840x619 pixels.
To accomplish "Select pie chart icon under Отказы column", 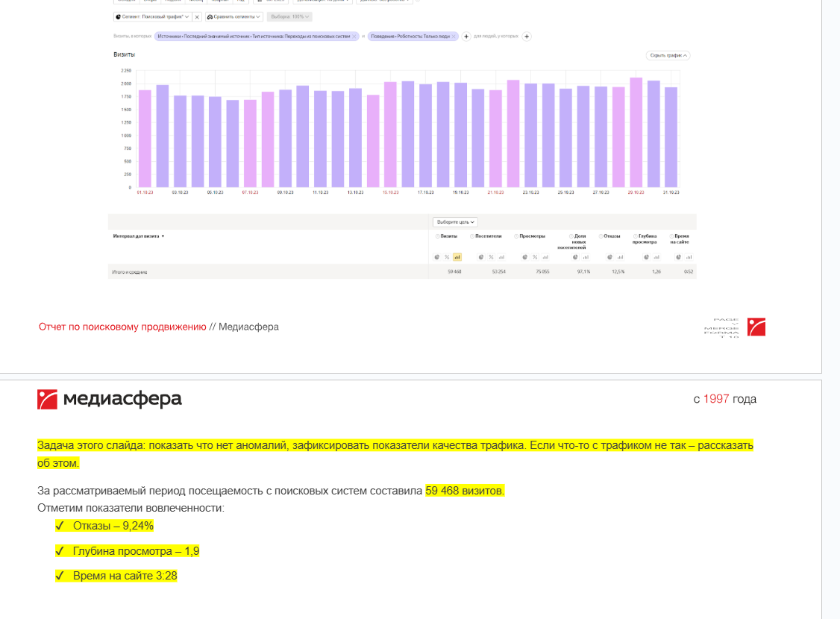I will [x=609, y=257].
